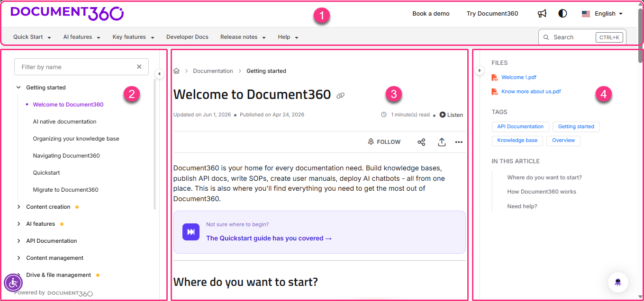644x301 pixels.
Task: Click PDF icon beside Know more about us.pdf
Action: 495,92
